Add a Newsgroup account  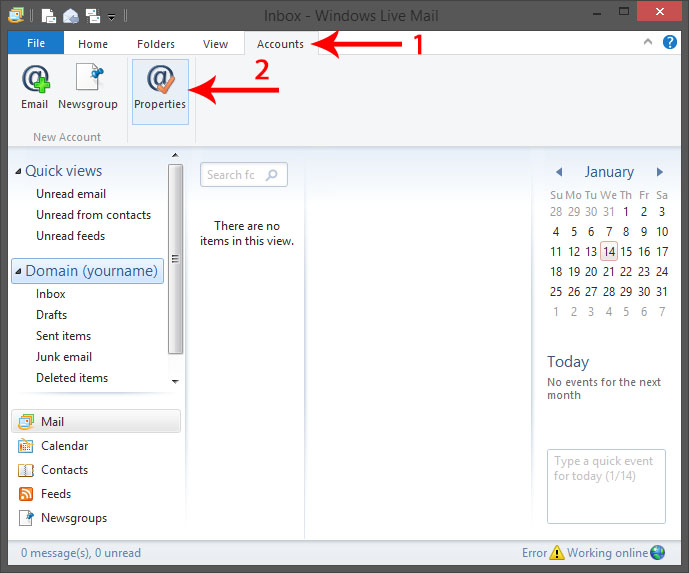88,87
